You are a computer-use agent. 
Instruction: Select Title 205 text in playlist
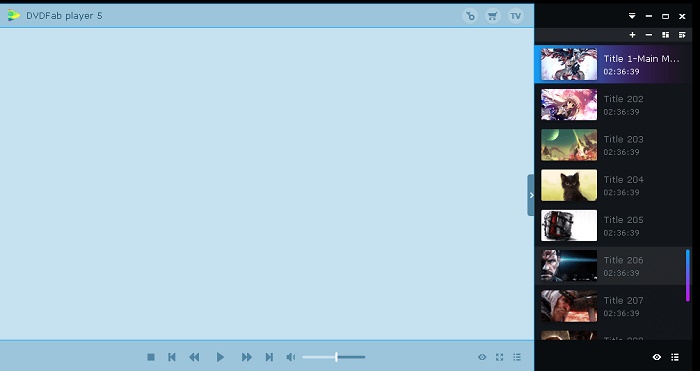click(624, 220)
